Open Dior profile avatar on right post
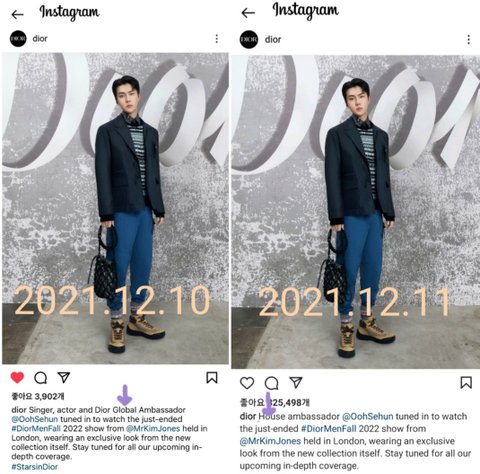Viewport: 480px width, 474px height. pos(249,39)
